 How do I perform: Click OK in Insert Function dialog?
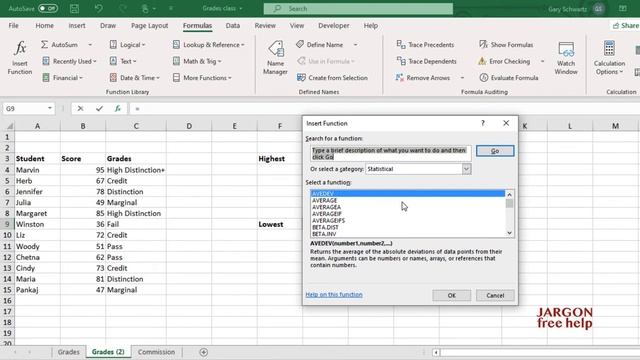[451, 296]
